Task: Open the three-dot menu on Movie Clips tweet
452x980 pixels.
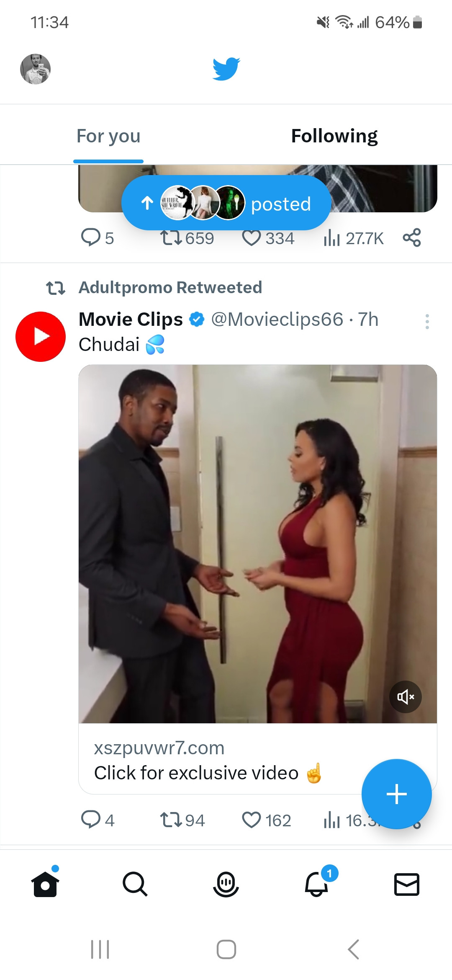Action: tap(427, 322)
